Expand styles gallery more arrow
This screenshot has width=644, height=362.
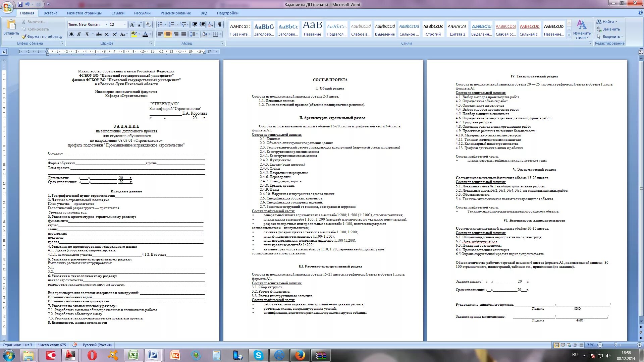point(569,36)
